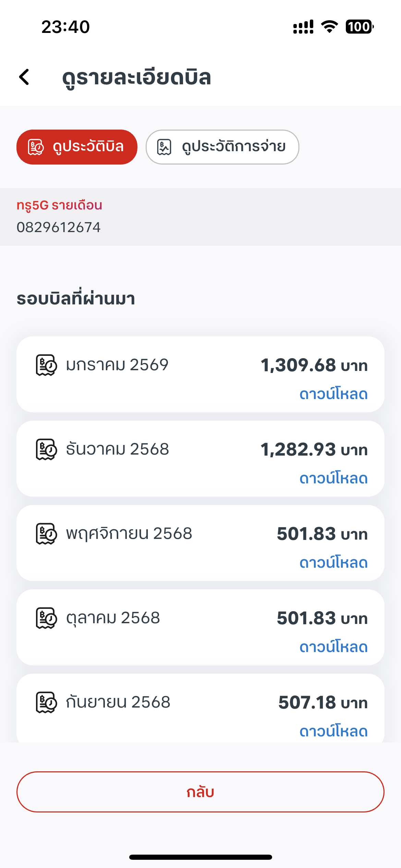The height and width of the screenshot is (868, 401).
Task: Click the bill icon beside ธันวาคม 2568
Action: (46, 449)
